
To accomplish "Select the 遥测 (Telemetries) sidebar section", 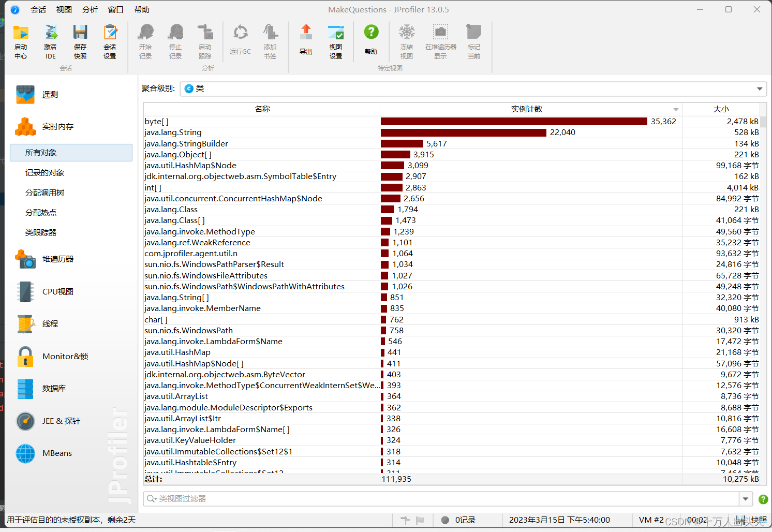I will click(x=71, y=95).
